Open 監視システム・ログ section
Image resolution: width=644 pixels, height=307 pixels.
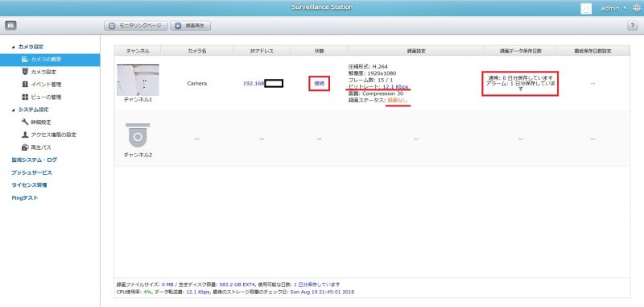(x=34, y=160)
